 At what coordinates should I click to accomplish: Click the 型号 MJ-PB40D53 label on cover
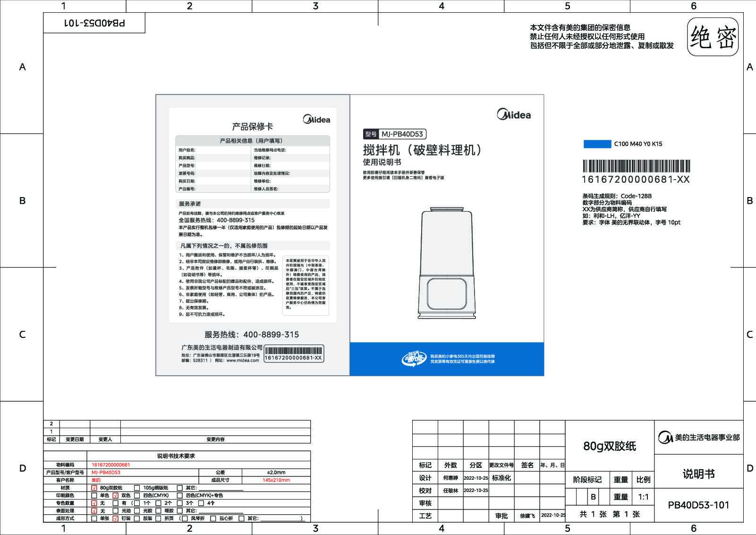coord(395,134)
